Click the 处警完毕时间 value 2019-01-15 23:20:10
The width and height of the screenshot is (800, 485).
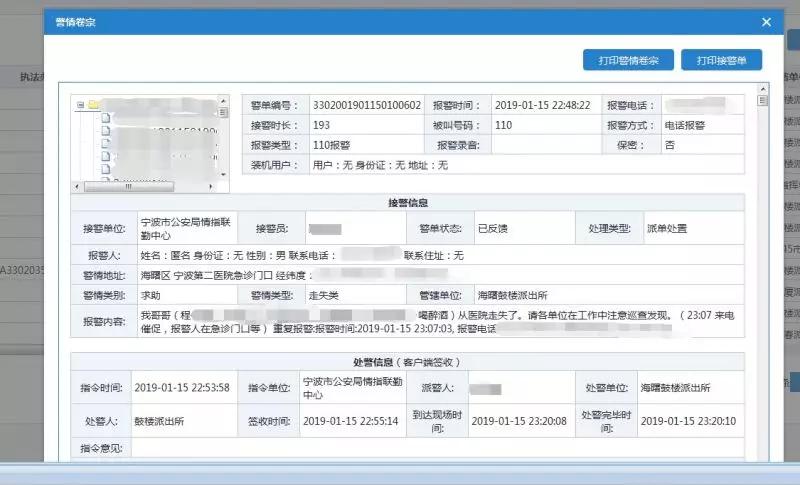[688, 421]
